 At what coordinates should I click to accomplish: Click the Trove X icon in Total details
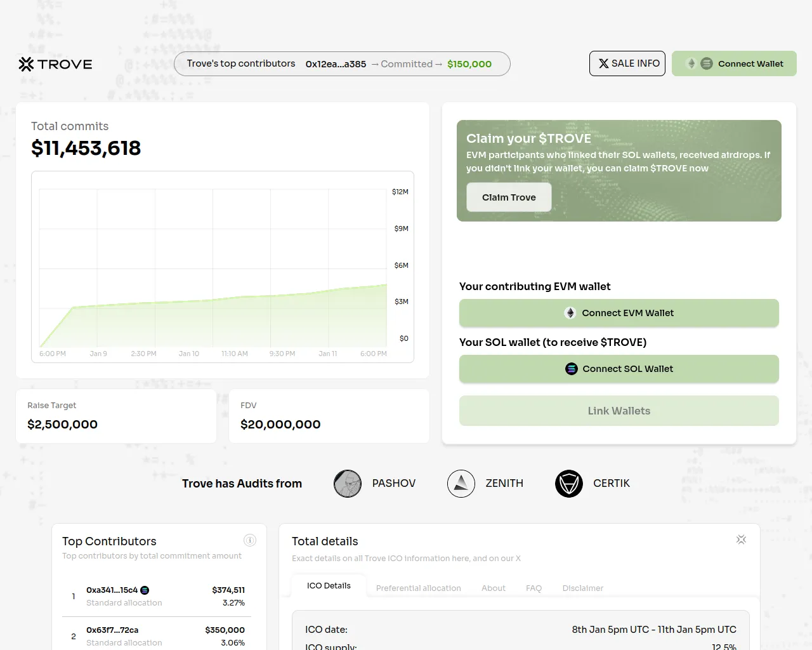741,540
